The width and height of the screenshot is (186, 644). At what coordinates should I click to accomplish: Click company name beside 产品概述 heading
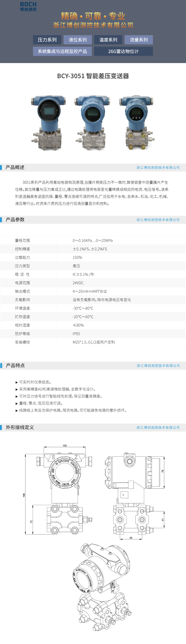point(158,168)
